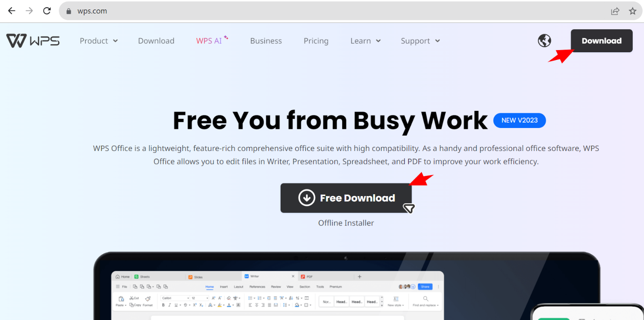The width and height of the screenshot is (644, 320).
Task: Click the globe language icon
Action: [x=544, y=40]
